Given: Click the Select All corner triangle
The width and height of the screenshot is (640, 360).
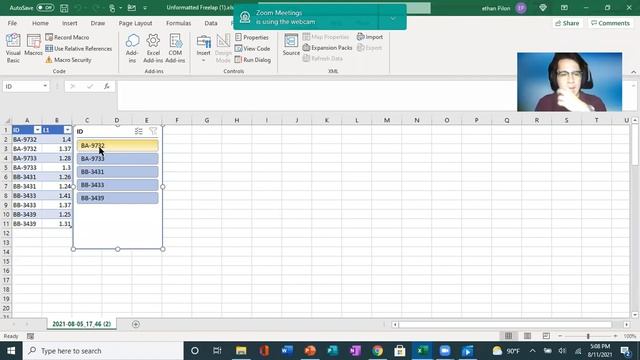Looking at the screenshot, I should click(x=7, y=120).
